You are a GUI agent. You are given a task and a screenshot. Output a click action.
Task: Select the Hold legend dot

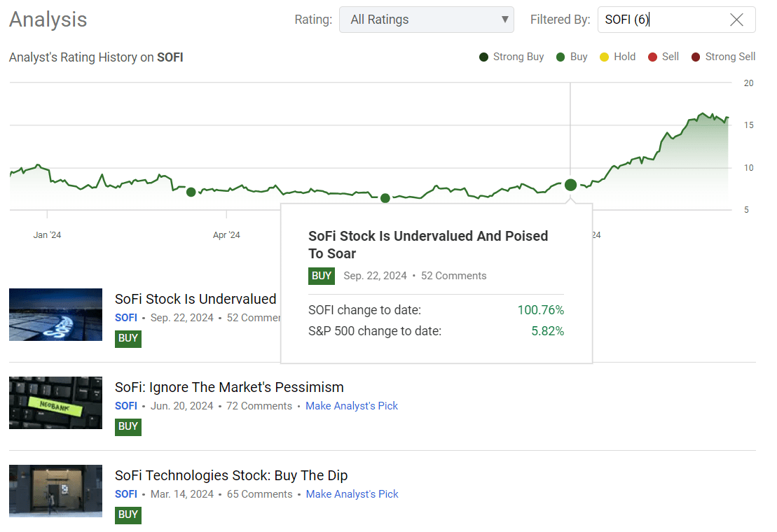tap(603, 57)
